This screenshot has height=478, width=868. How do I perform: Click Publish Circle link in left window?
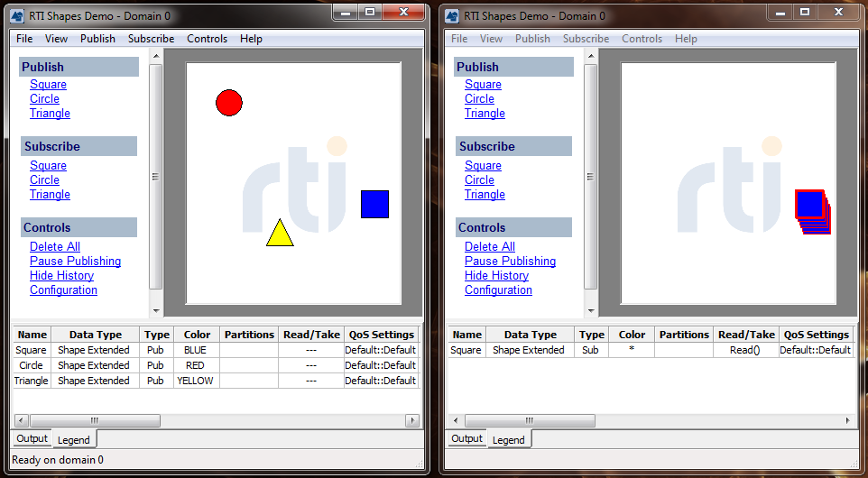[x=44, y=98]
